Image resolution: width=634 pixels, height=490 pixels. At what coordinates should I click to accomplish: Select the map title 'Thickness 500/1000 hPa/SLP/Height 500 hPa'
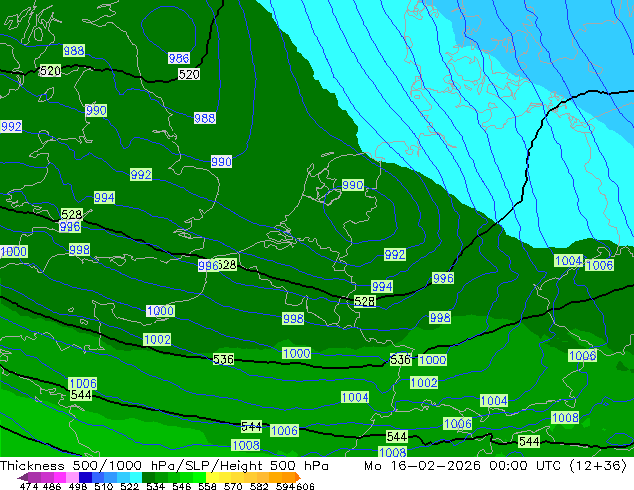click(164, 466)
